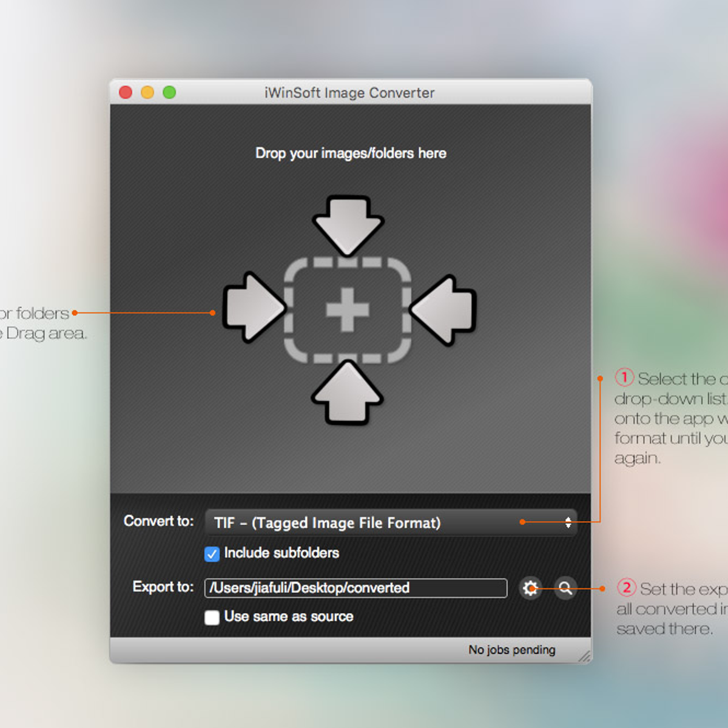Click the up-down stepper on the format selector
This screenshot has height=728, width=728.
[567, 522]
